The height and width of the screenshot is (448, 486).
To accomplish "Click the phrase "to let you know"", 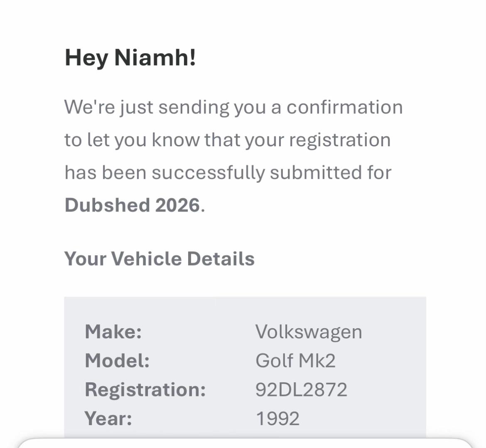I will [x=131, y=140].
